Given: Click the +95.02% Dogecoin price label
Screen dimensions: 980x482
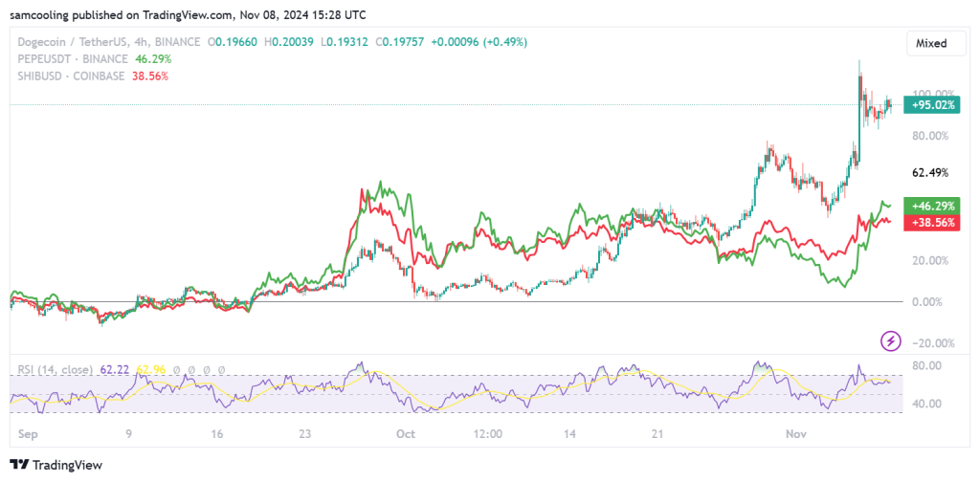Looking at the screenshot, I should point(933,105).
